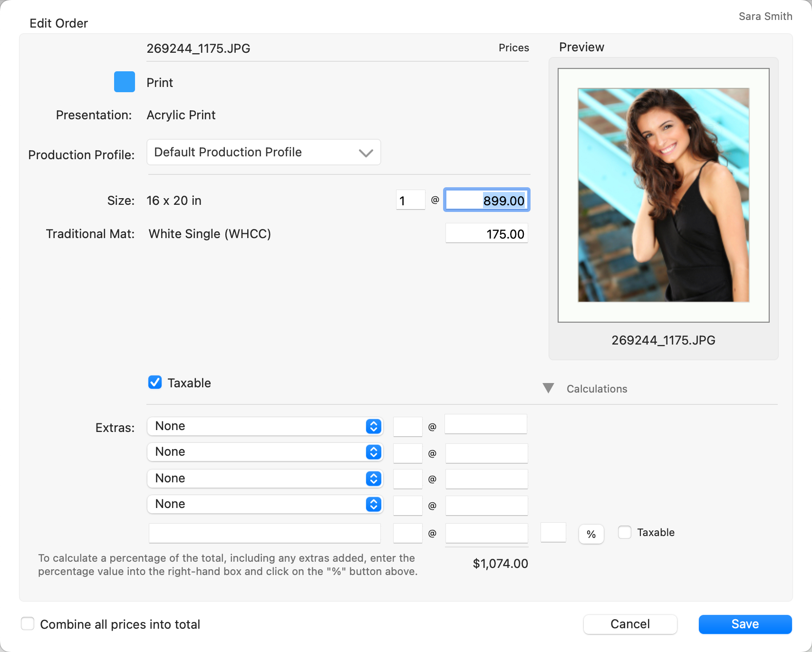Open the third Extras None dropdown
The height and width of the screenshot is (652, 812).
pyautogui.click(x=265, y=479)
